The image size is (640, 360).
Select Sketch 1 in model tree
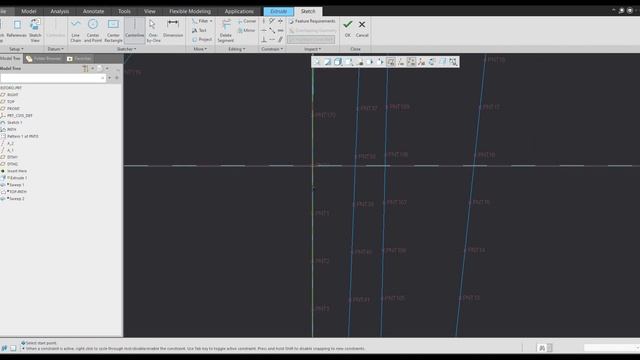tap(14, 122)
